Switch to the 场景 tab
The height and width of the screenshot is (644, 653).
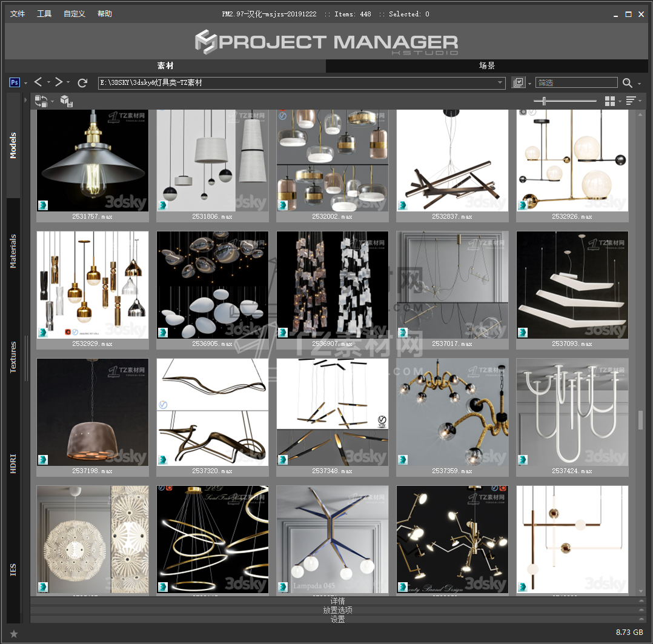pyautogui.click(x=487, y=66)
